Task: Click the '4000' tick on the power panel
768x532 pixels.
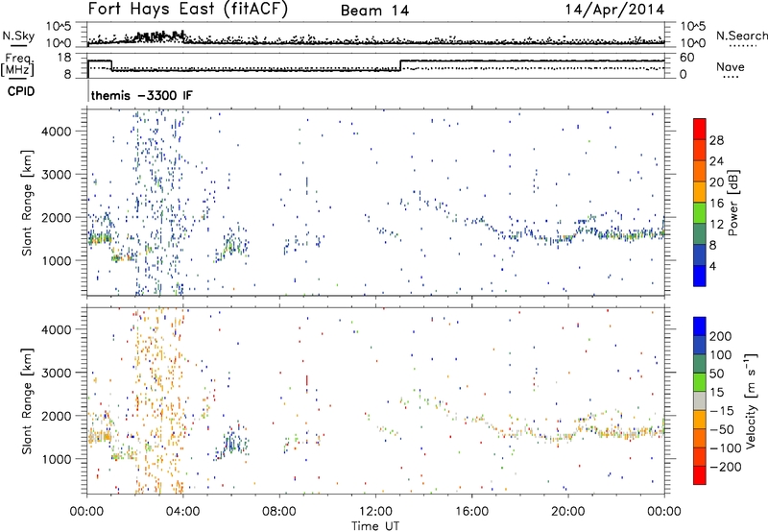Action: 56,132
